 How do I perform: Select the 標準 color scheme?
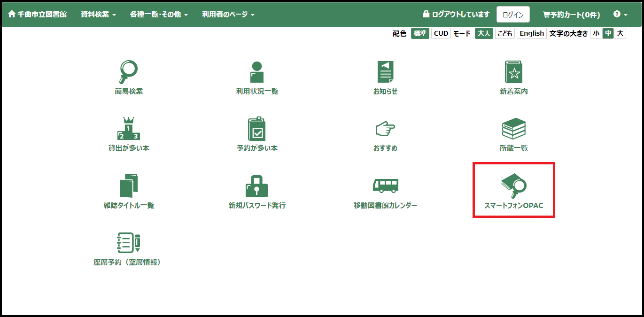coord(420,33)
